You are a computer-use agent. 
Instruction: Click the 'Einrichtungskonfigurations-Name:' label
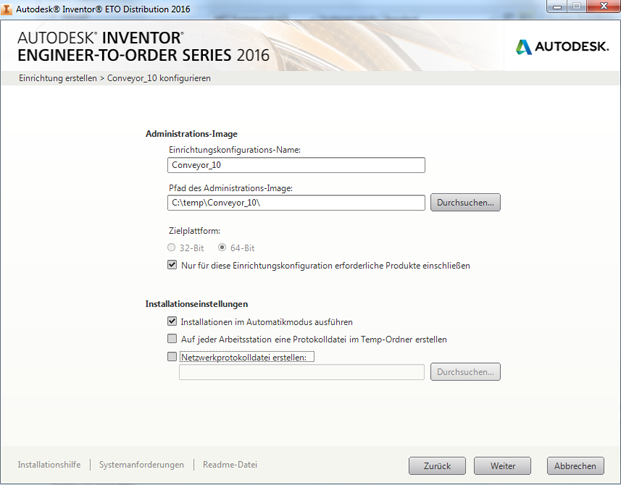tap(235, 150)
